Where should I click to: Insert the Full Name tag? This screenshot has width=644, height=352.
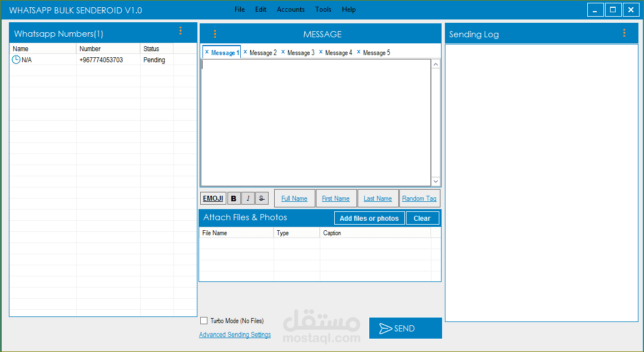click(x=295, y=199)
